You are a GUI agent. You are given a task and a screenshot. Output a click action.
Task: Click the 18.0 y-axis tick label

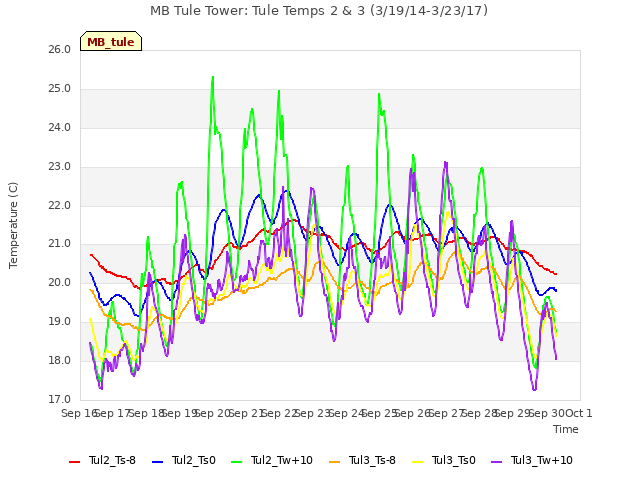(x=59, y=360)
